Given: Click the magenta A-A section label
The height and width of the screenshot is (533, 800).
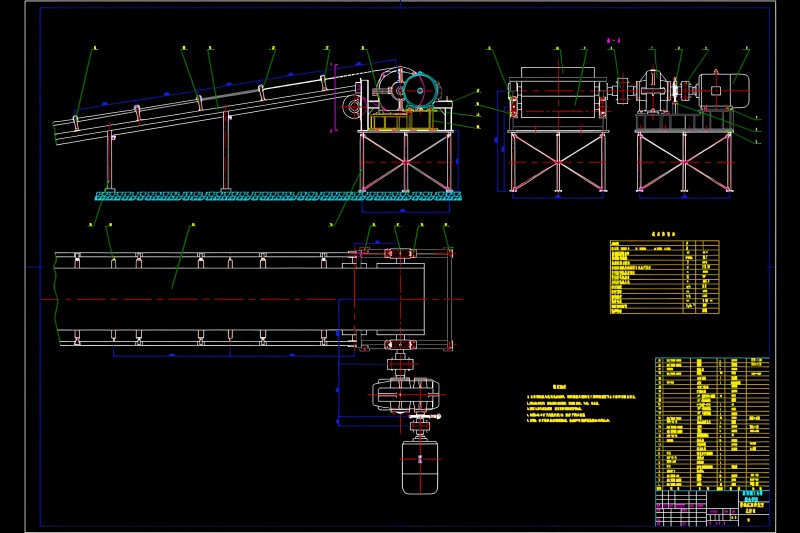Looking at the screenshot, I should 614,40.
